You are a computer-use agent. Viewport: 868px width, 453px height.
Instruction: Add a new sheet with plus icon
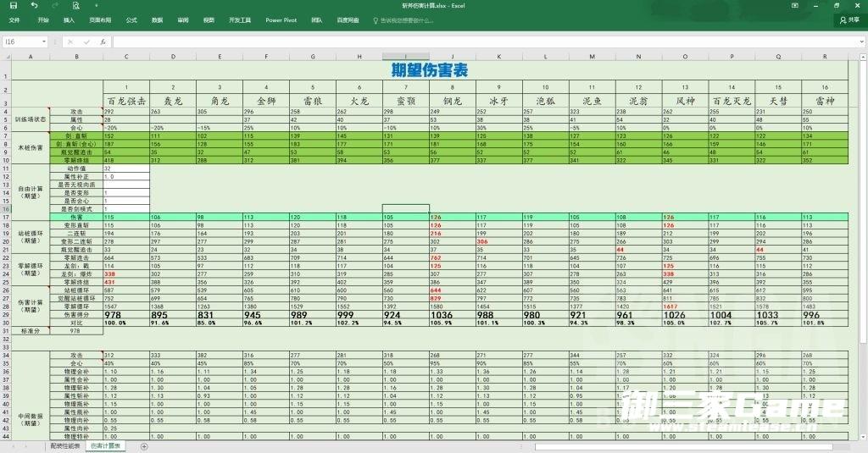144,445
